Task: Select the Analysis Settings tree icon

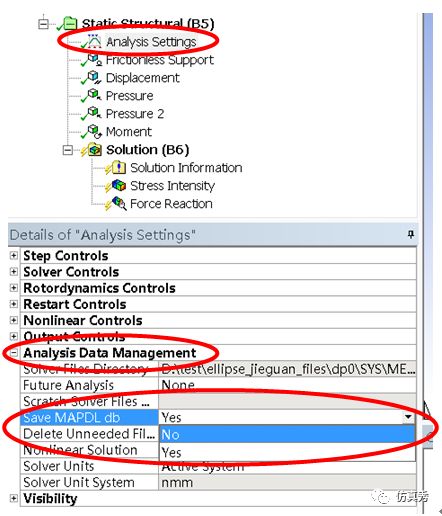Action: (94, 41)
